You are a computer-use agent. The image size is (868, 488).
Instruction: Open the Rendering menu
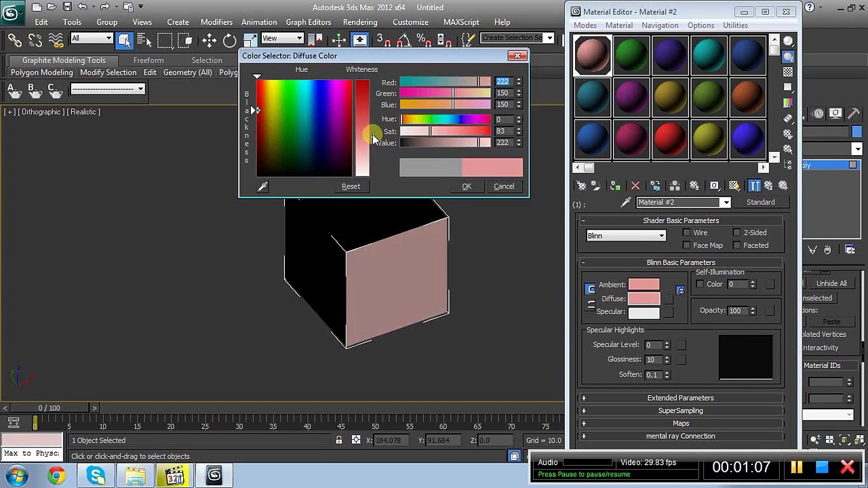click(360, 22)
